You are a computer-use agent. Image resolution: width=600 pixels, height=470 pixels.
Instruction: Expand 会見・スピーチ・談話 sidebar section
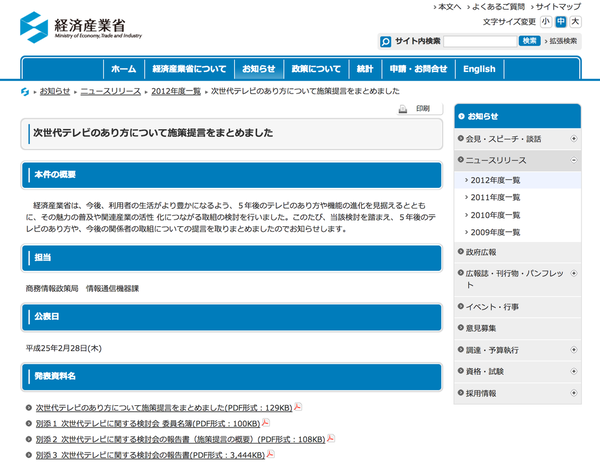[x=574, y=139]
